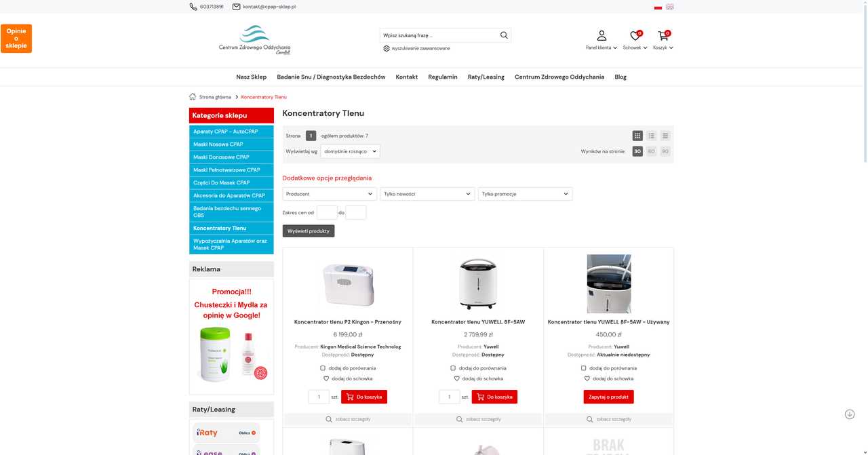The height and width of the screenshot is (455, 868).
Task: Expand the Panel klienta menu
Action: [x=601, y=47]
